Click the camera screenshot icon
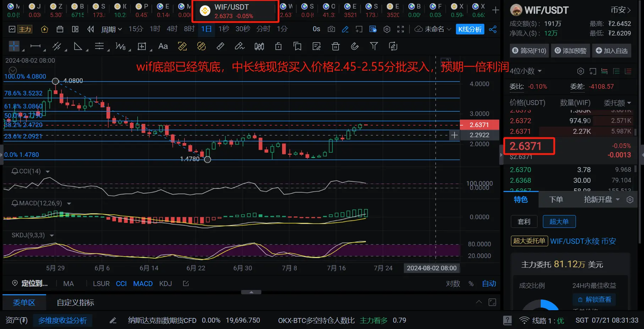Viewport: 644px width, 329px height. [x=331, y=29]
